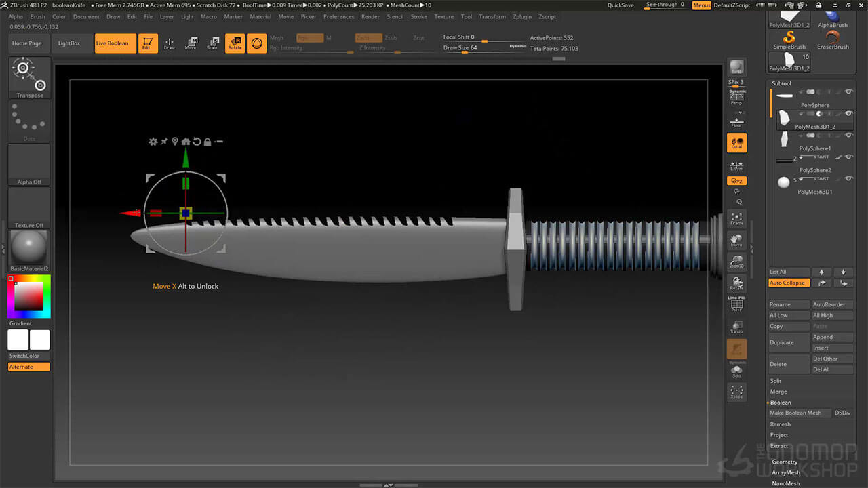Hide the PolySphere subtool with eye icon

[x=848, y=92]
